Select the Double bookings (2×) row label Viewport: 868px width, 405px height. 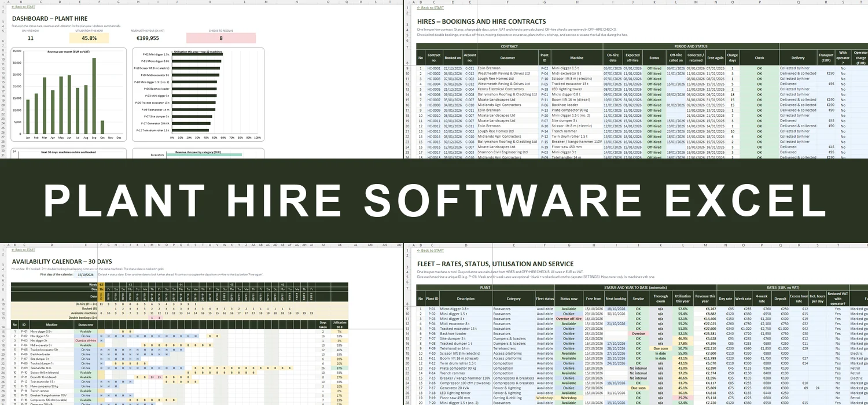84,318
